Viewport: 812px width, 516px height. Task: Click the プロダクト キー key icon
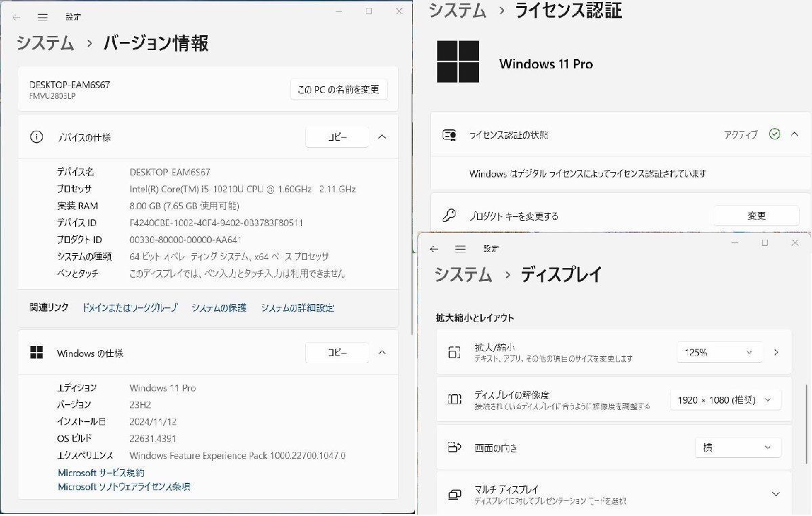point(449,216)
